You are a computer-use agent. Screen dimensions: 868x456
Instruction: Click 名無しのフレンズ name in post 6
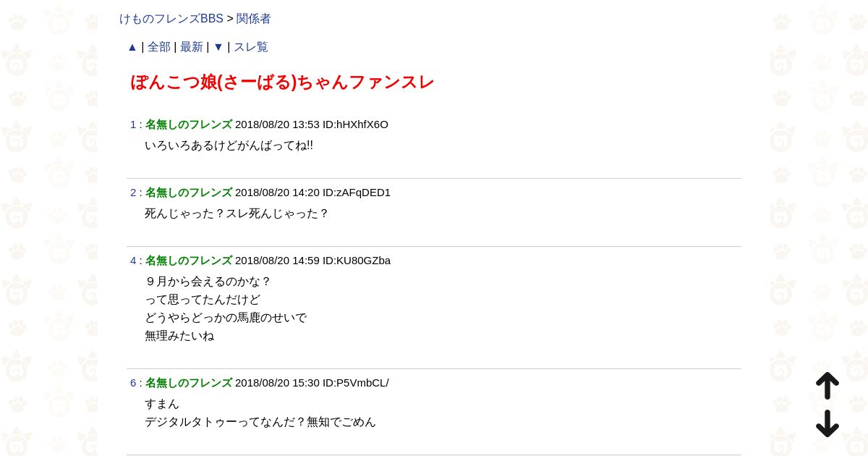point(189,383)
